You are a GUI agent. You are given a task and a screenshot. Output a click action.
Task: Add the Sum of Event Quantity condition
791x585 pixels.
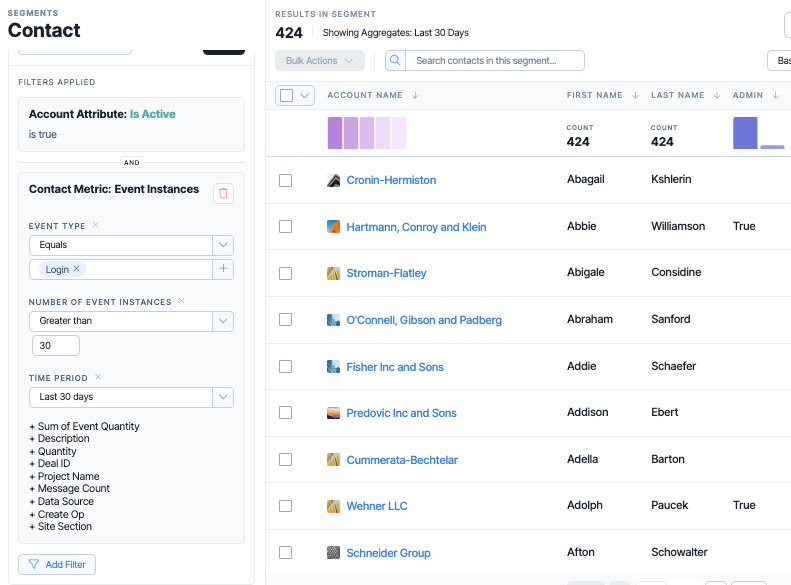(x=84, y=426)
